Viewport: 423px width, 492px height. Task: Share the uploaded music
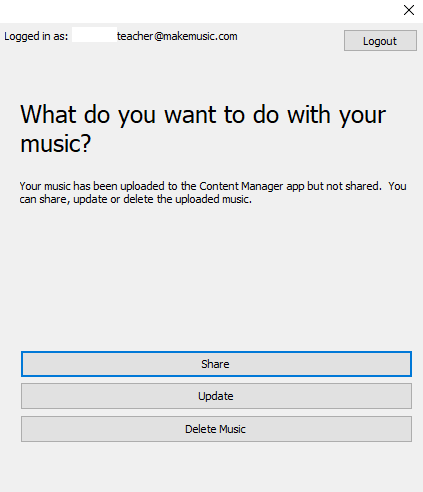tap(216, 364)
